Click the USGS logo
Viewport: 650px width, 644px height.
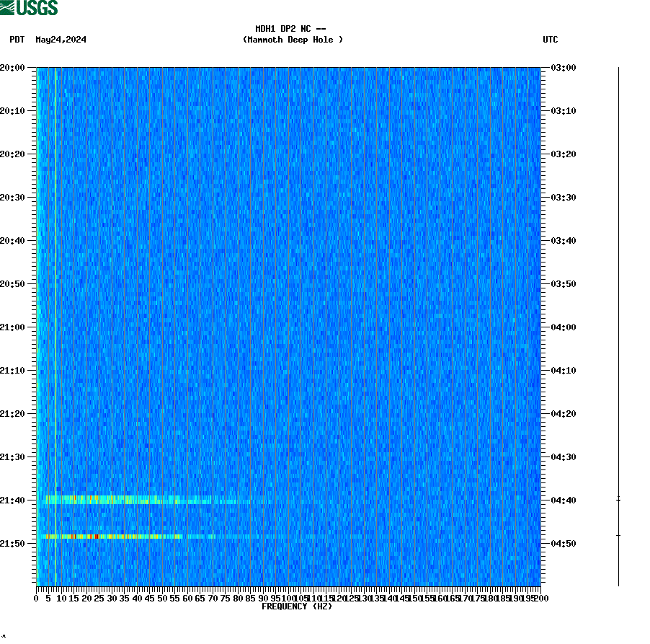tap(29, 7)
